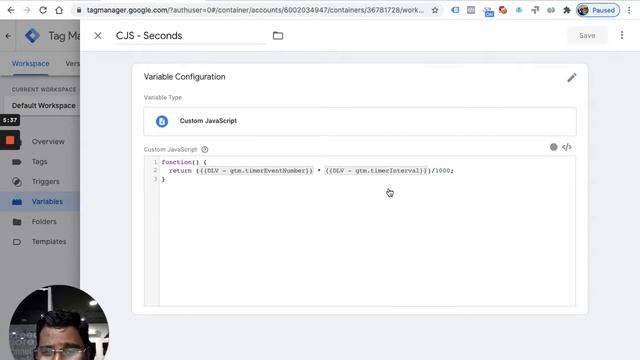The width and height of the screenshot is (640, 360).
Task: Click the first blue extension icon after the star
Action: tap(455, 10)
